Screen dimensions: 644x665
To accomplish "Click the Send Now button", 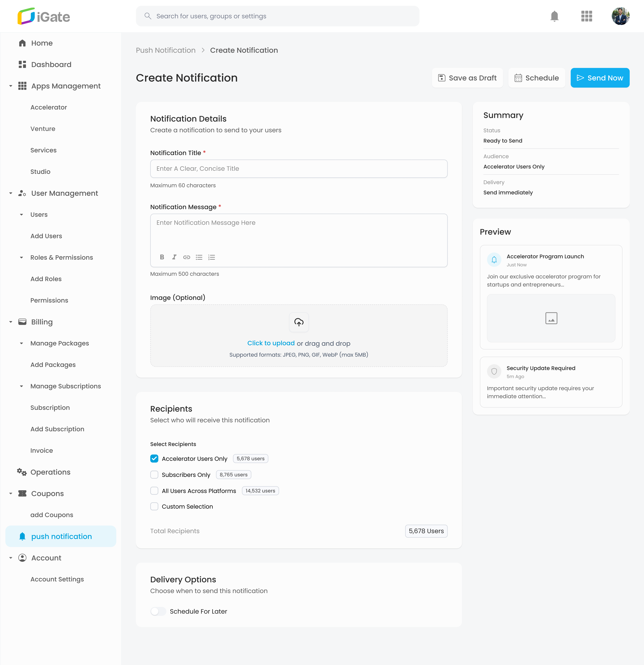I will point(600,78).
